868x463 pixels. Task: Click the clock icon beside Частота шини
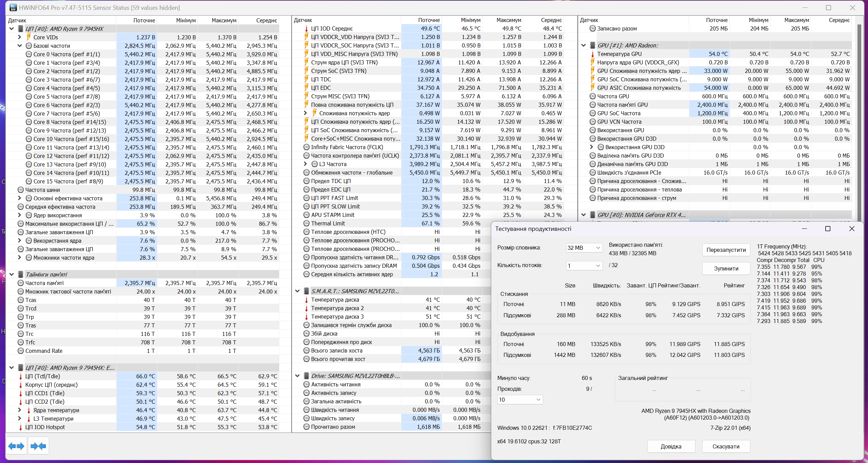tap(21, 190)
